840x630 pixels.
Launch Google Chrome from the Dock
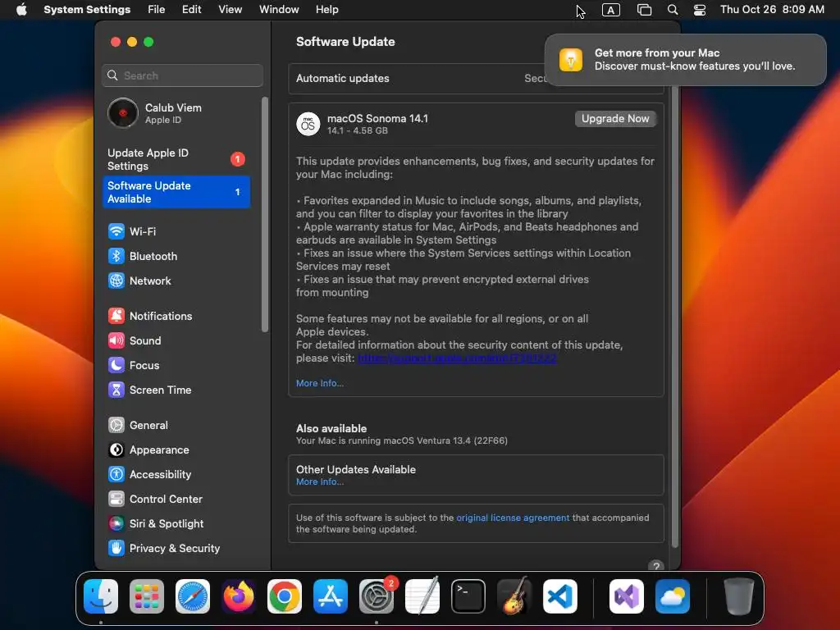[285, 596]
